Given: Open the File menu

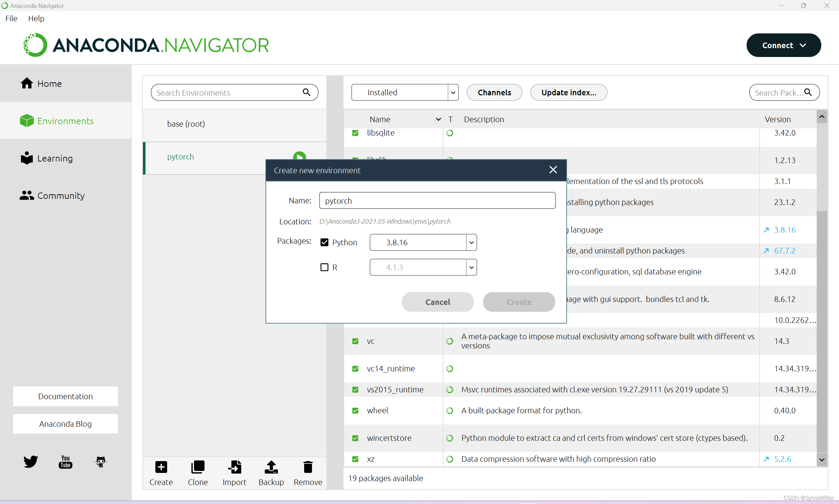Looking at the screenshot, I should tap(11, 18).
